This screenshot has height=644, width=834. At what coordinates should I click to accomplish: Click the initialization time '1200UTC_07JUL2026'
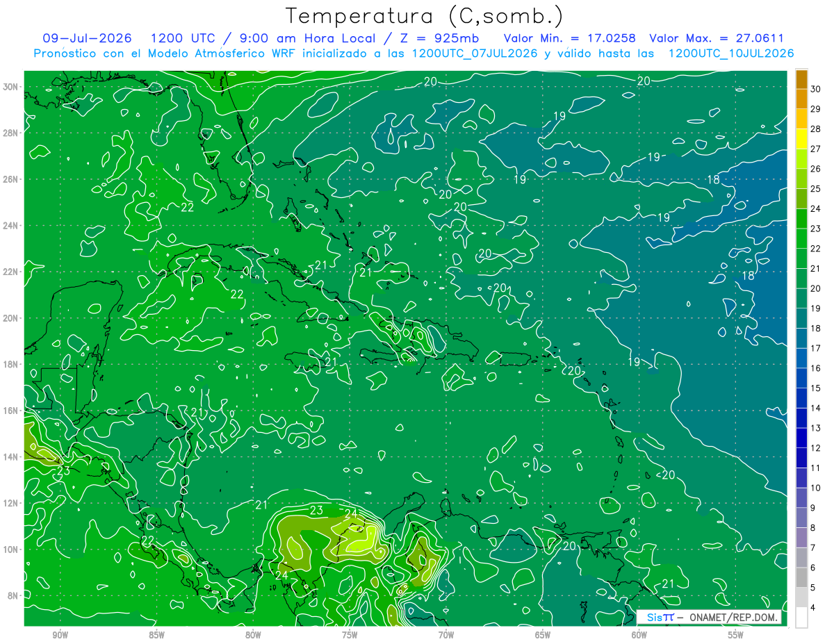click(475, 53)
